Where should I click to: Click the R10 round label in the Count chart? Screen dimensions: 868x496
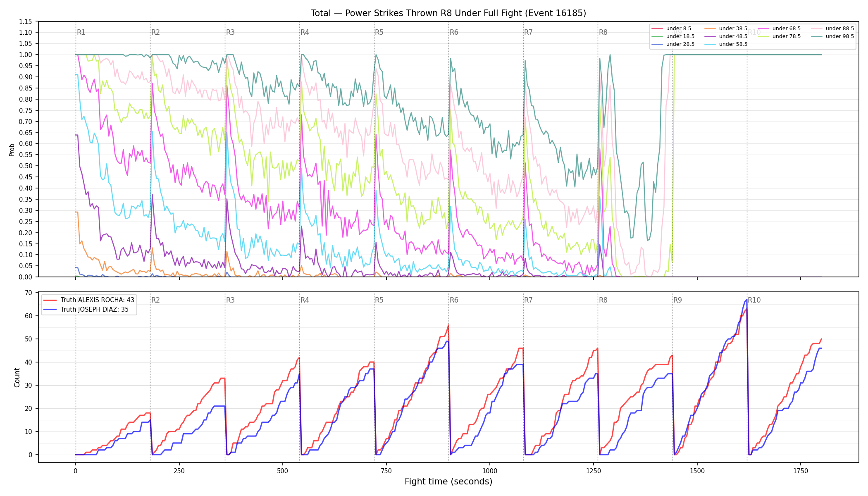pos(754,300)
